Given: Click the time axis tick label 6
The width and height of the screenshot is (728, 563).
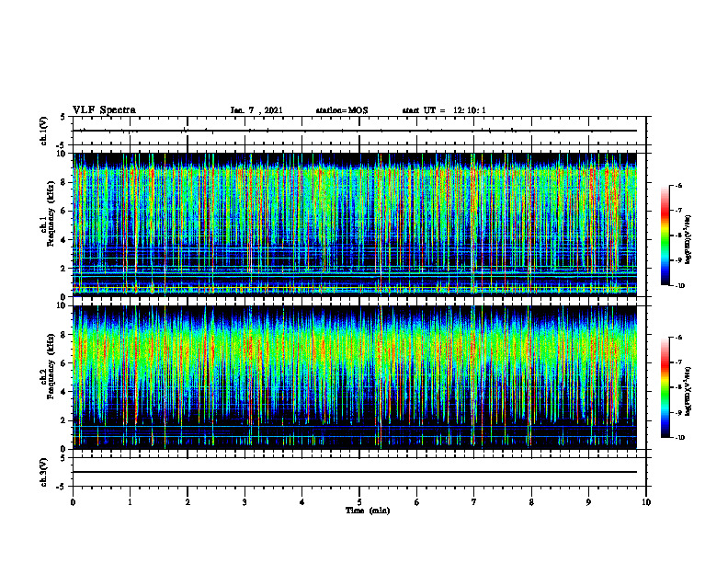Looking at the screenshot, I should [x=417, y=502].
